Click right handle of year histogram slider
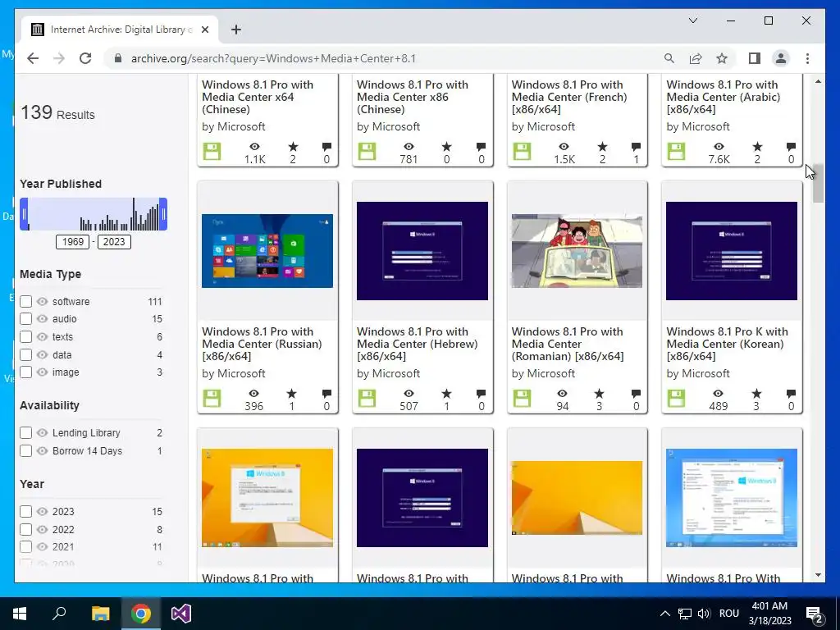The width and height of the screenshot is (840, 630). tap(163, 214)
